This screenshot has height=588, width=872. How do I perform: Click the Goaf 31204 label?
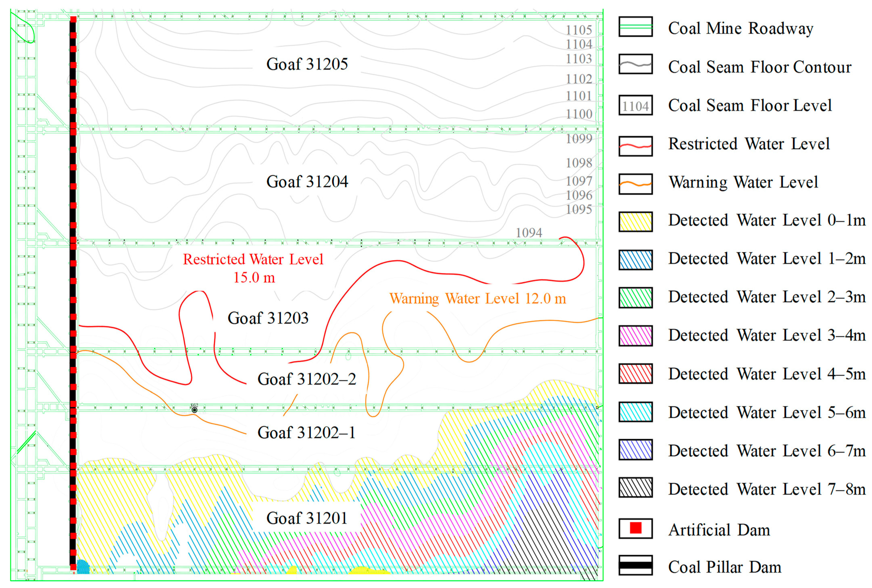pos(307,182)
